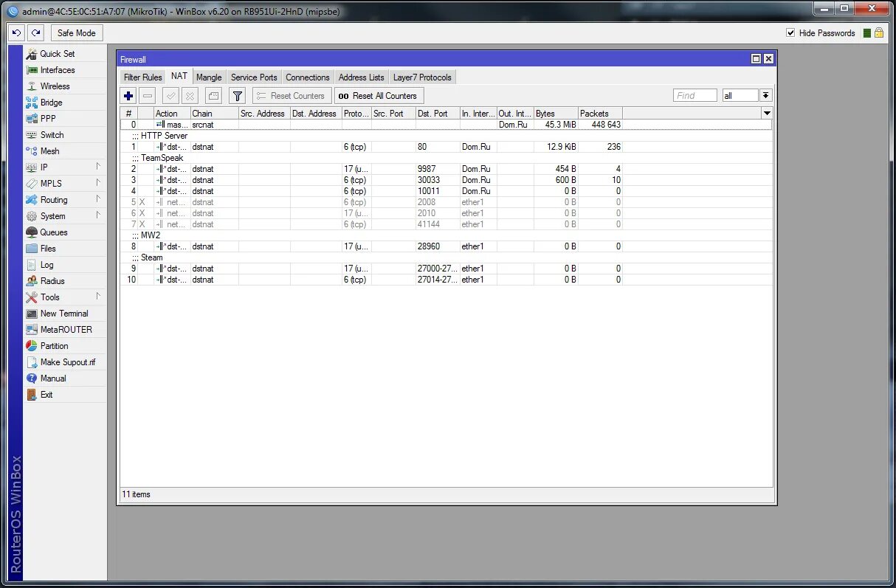Sort by the Chain column header
Image resolution: width=896 pixels, height=588 pixels.
tap(214, 113)
